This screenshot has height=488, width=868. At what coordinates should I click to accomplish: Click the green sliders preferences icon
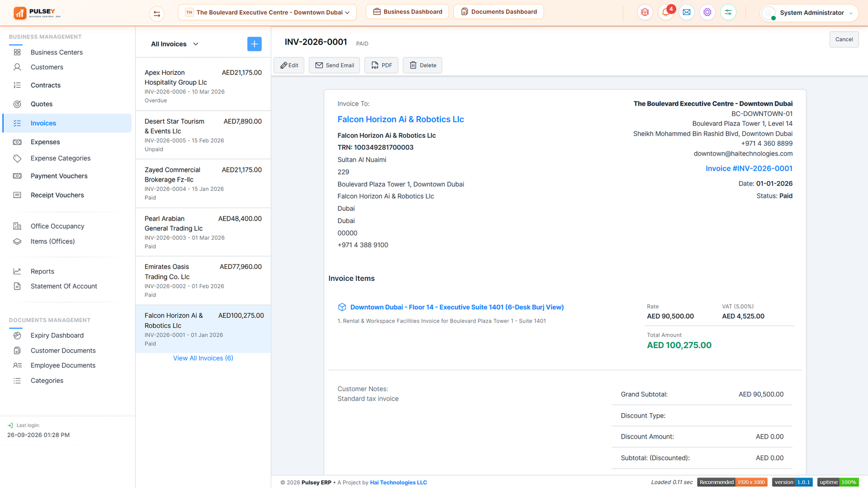pyautogui.click(x=728, y=12)
